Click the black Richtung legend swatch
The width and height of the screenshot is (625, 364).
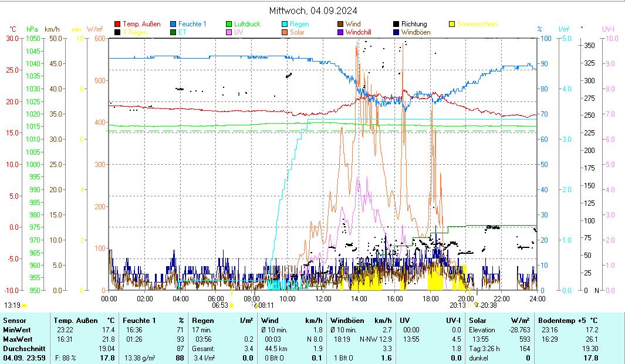(x=396, y=24)
